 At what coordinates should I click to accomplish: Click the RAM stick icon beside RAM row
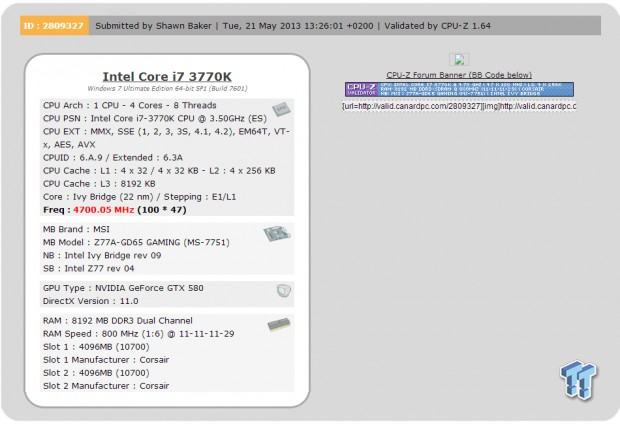279,324
